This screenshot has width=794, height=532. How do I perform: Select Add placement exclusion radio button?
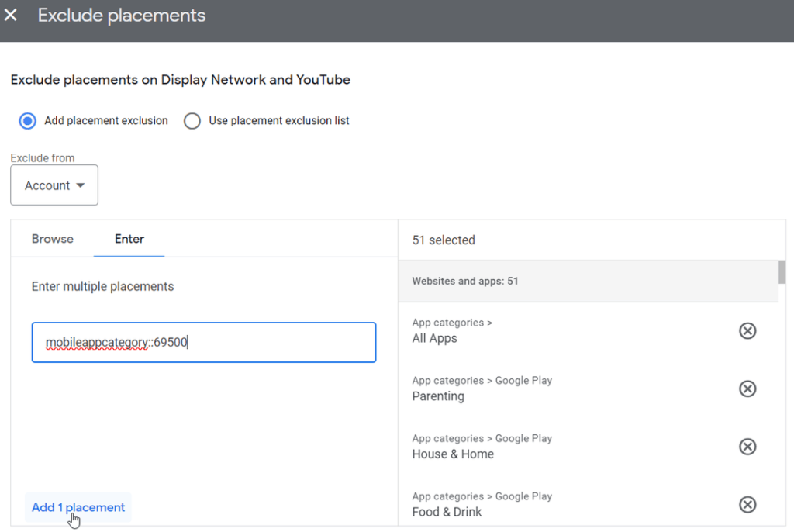click(27, 121)
